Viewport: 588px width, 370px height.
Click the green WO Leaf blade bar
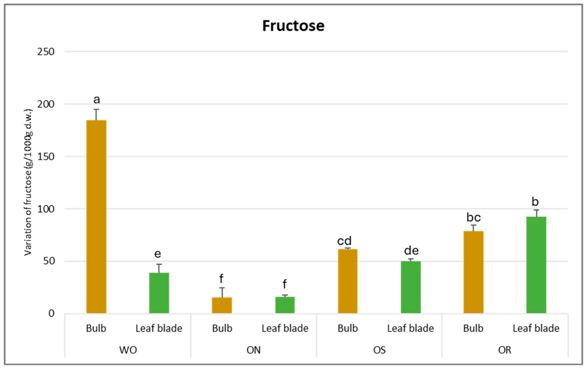(x=159, y=293)
